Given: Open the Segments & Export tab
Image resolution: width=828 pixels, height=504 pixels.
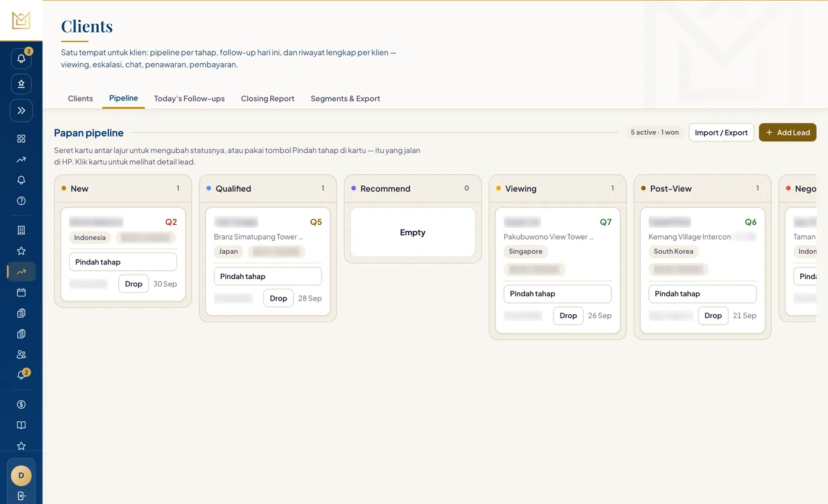Looking at the screenshot, I should (345, 98).
